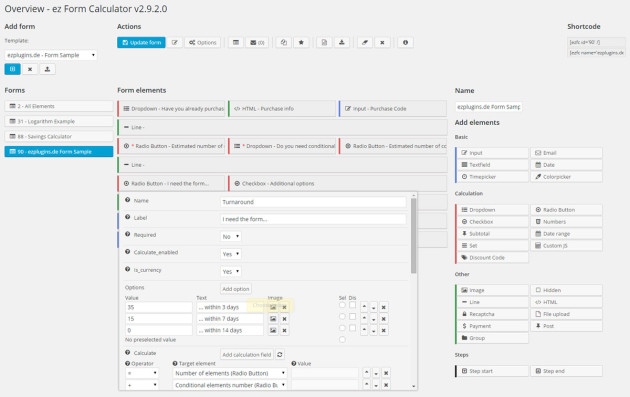The image size is (630, 397).
Task: Open the form '31 - Logarithm Example'
Action: tap(59, 121)
